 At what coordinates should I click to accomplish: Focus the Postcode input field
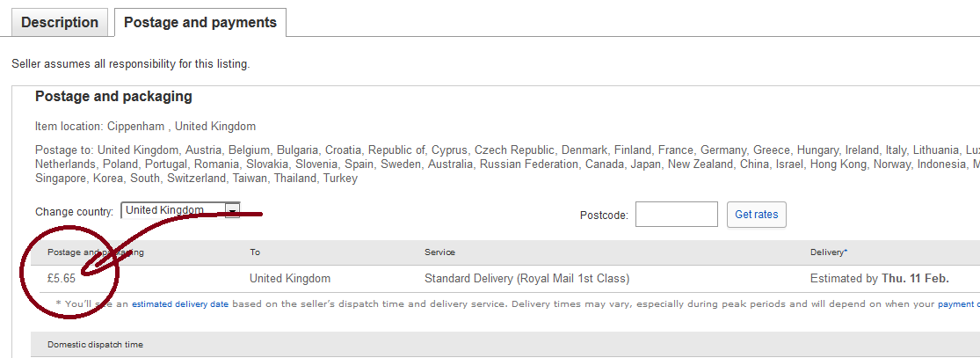[676, 214]
